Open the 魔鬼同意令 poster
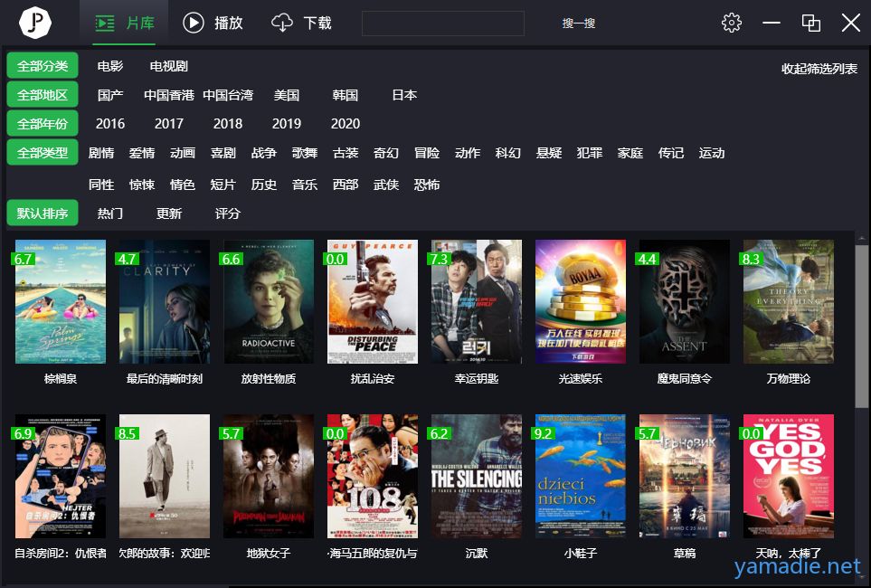Viewport: 871px width, 588px height. [x=685, y=302]
